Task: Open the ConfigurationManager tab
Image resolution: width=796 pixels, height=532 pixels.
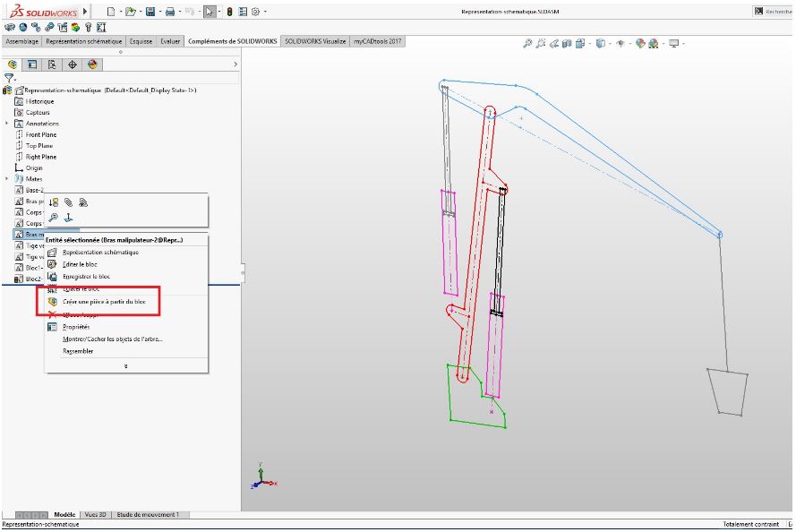Action: pyautogui.click(x=52, y=64)
